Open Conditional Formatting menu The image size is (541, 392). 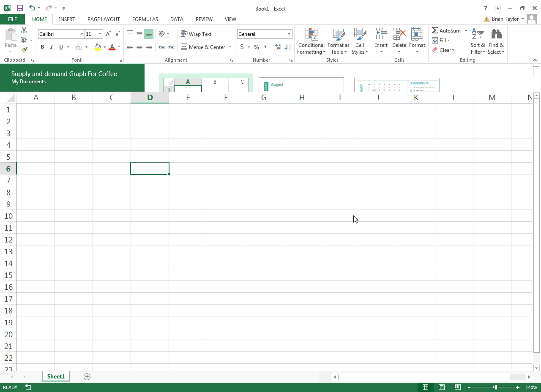[x=311, y=41]
